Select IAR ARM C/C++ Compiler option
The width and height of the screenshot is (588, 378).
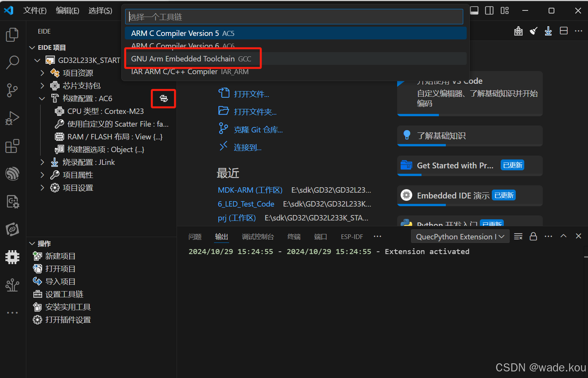pyautogui.click(x=296, y=71)
